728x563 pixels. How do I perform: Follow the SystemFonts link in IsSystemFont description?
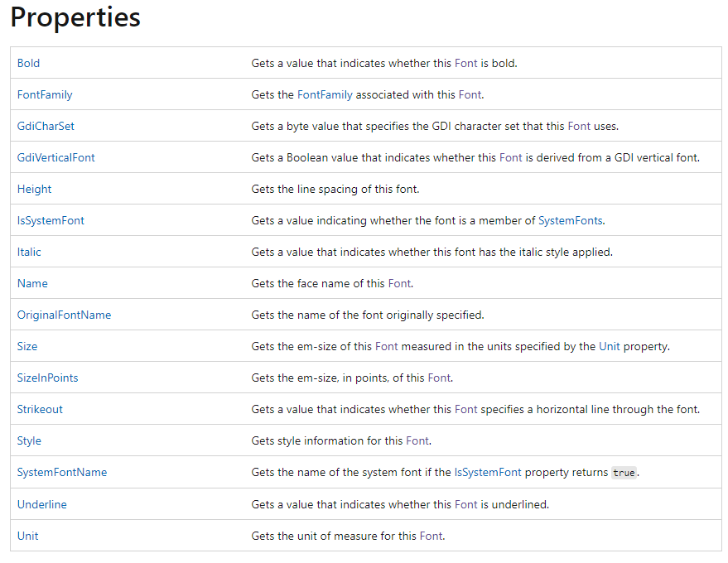[x=571, y=220]
